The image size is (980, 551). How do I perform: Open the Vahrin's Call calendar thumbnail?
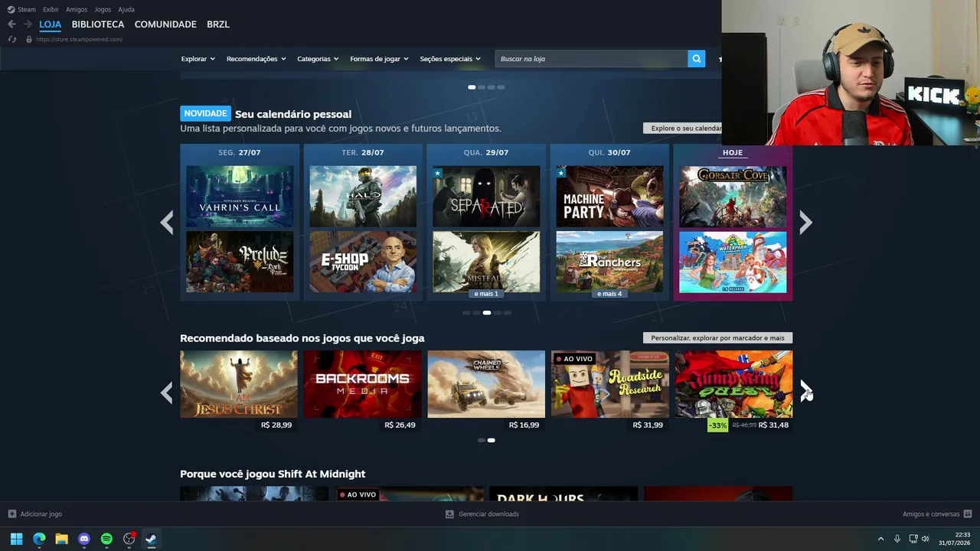coord(240,197)
